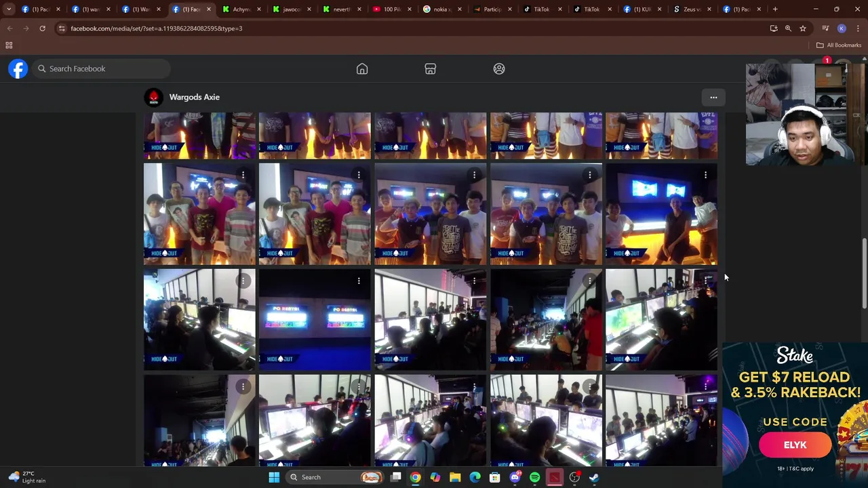Click the install app icon in address bar
Image resolution: width=868 pixels, height=488 pixels.
click(774, 28)
